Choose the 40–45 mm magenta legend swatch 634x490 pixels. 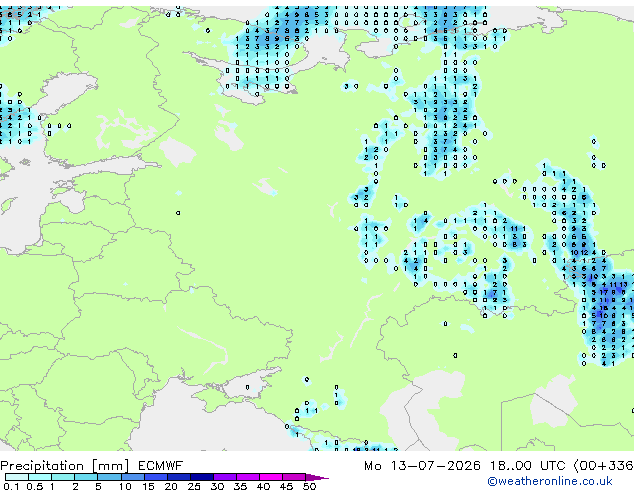tap(271, 477)
